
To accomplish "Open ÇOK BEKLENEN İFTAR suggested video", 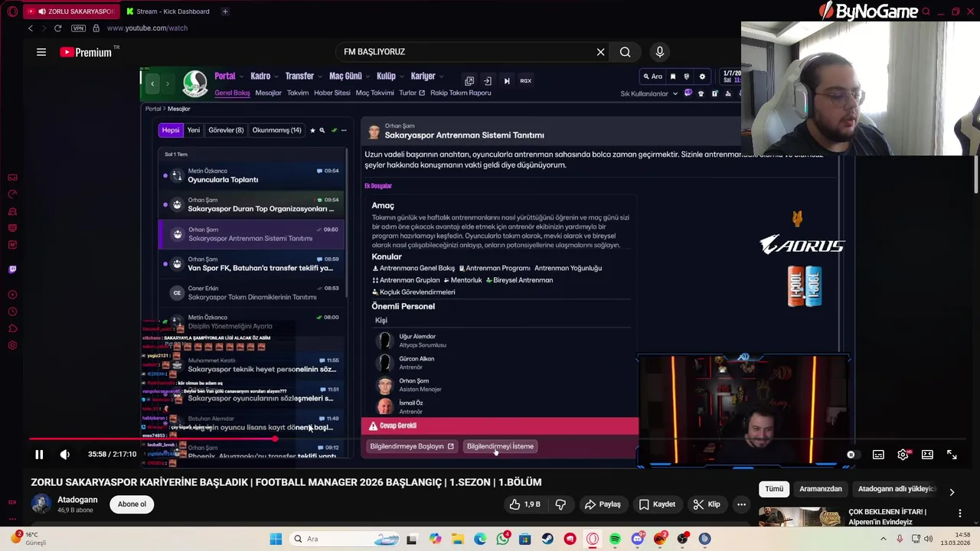I will point(887,517).
